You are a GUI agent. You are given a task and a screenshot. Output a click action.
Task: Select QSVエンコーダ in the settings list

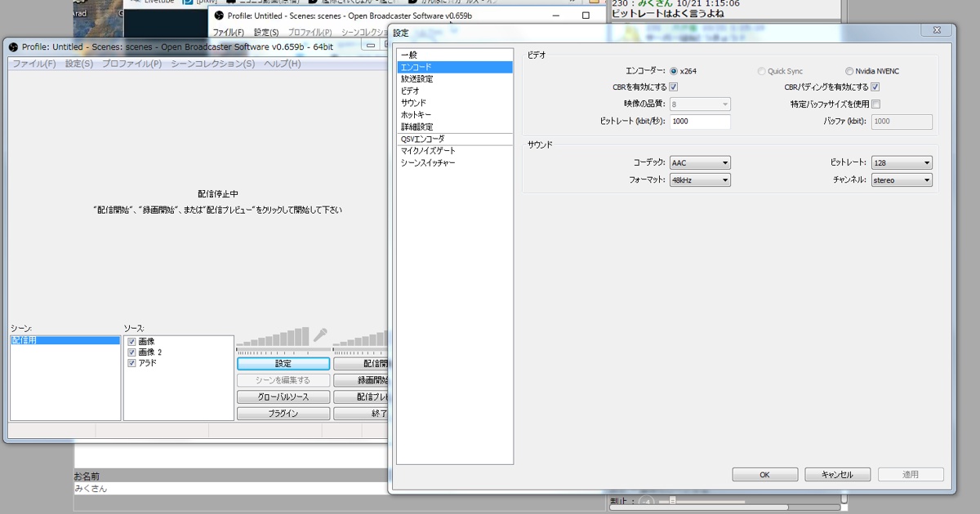(x=455, y=140)
